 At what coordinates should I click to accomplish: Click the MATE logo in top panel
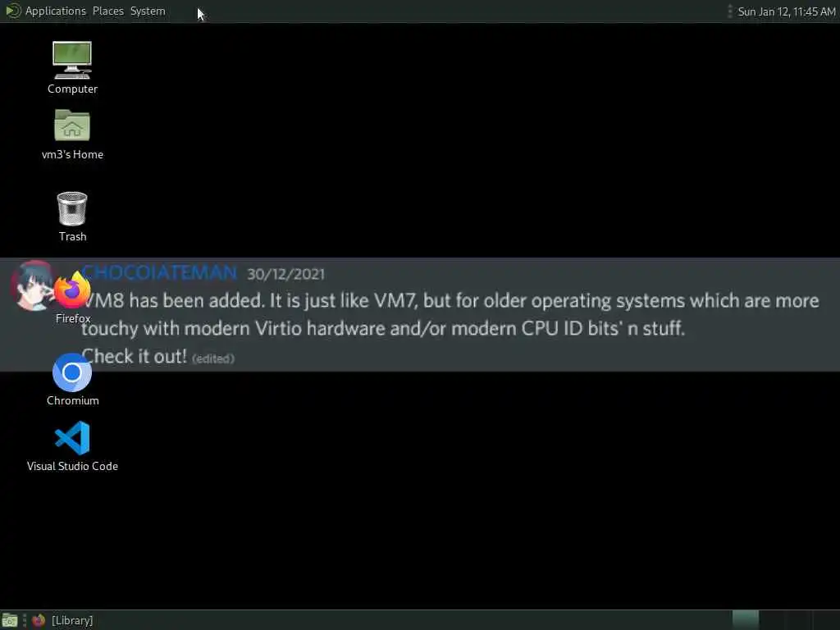pos(12,11)
